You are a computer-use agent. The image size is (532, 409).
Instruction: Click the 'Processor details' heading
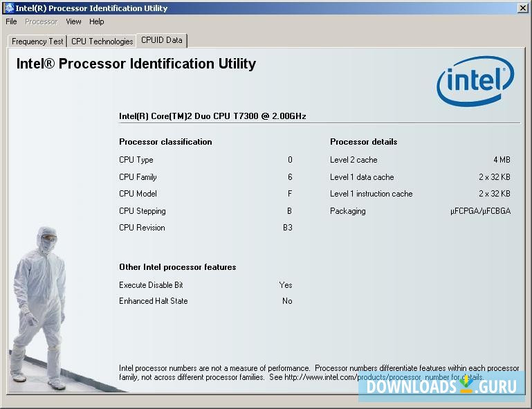(x=363, y=142)
